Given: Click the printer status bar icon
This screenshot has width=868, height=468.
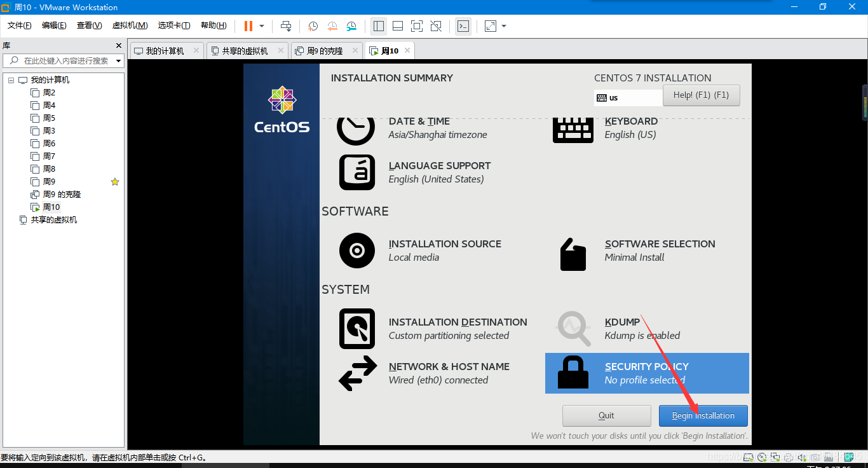Looking at the screenshot, I should point(789,457).
